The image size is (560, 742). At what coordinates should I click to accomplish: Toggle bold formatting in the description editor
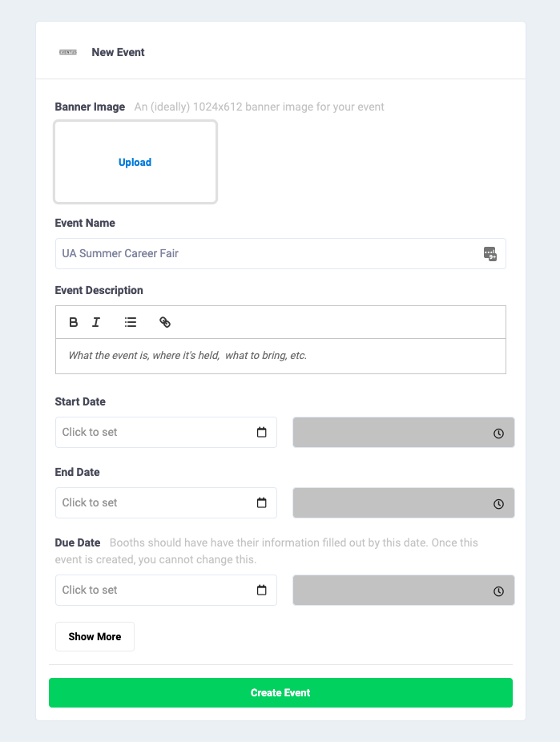(74, 322)
